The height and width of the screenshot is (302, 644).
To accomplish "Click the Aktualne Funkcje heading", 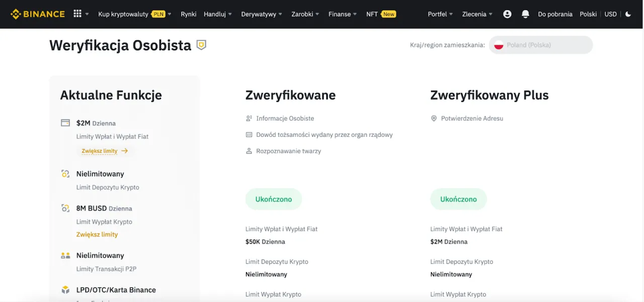I will pos(111,95).
